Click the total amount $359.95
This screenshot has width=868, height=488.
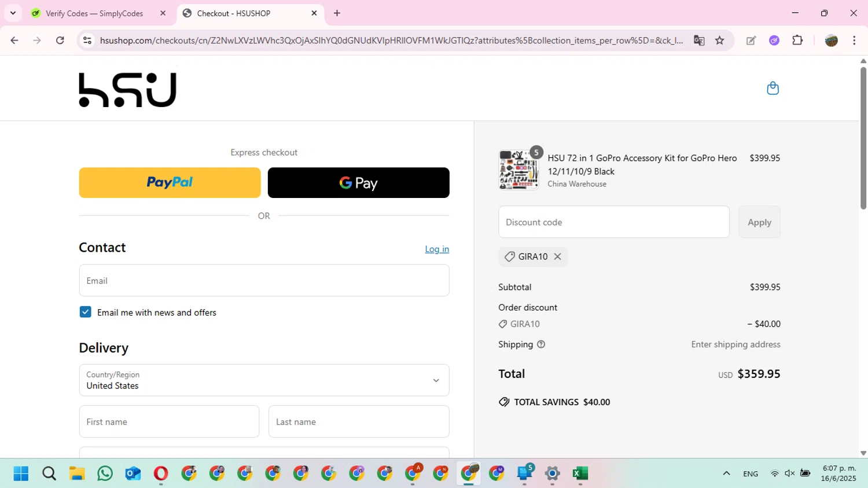pyautogui.click(x=759, y=374)
